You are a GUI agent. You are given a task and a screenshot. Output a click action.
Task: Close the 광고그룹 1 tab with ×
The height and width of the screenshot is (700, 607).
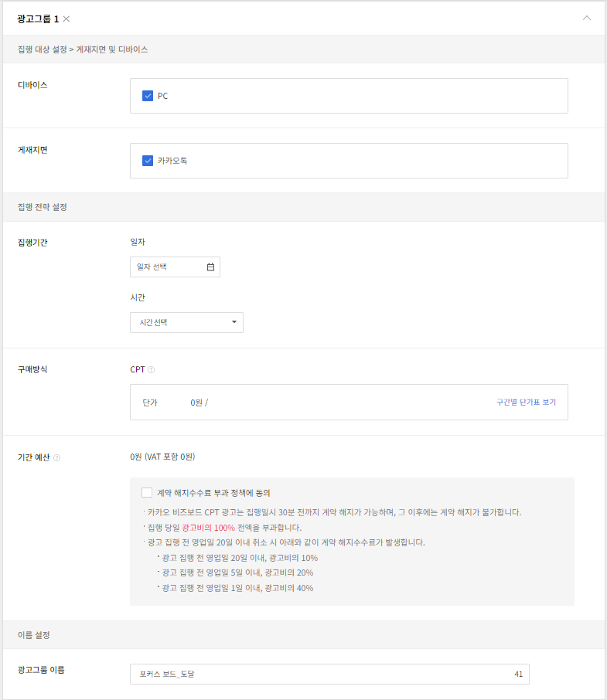click(x=66, y=19)
